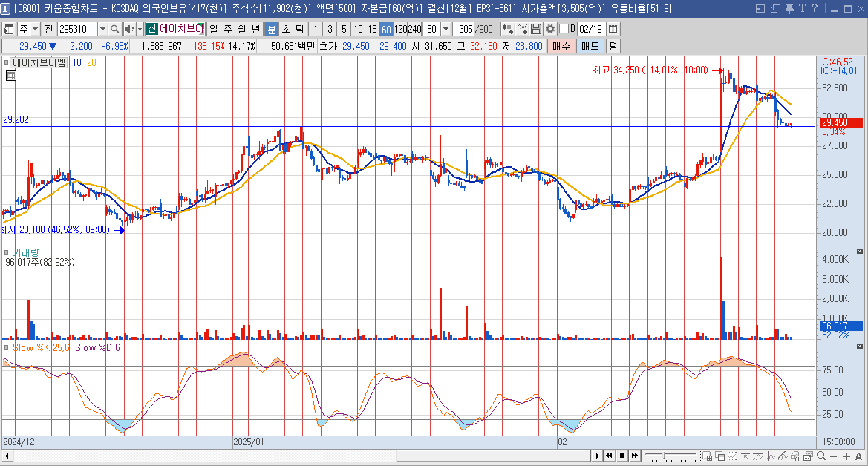This screenshot has height=466, width=868.
Task: Click the 305 bar count input field
Action: click(465, 29)
